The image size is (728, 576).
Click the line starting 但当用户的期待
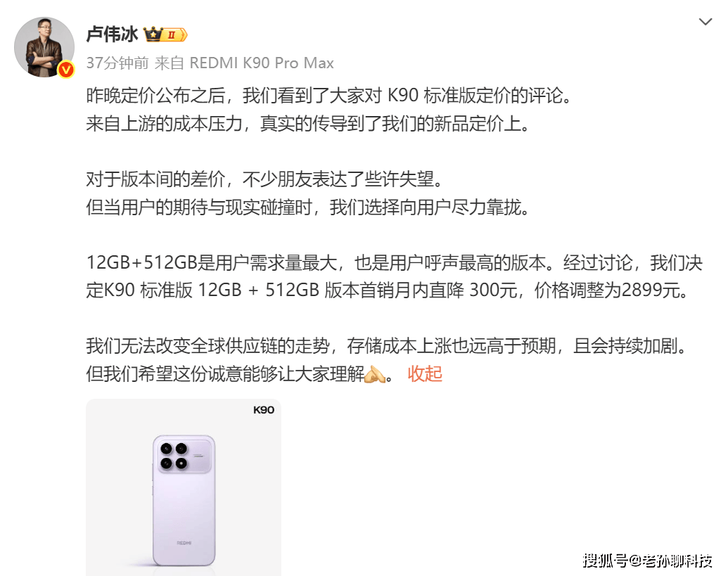pyautogui.click(x=308, y=207)
